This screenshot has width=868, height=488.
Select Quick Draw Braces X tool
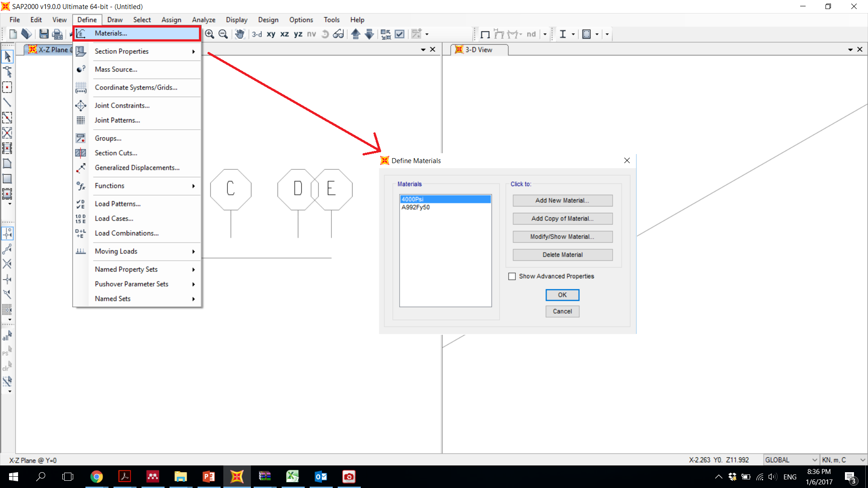click(x=7, y=133)
